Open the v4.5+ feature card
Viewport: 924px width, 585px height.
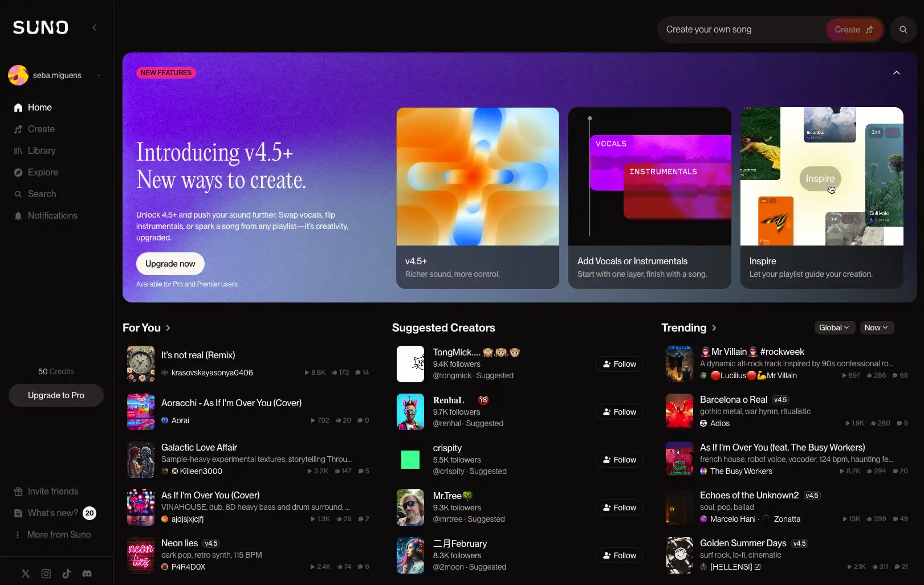click(x=478, y=198)
